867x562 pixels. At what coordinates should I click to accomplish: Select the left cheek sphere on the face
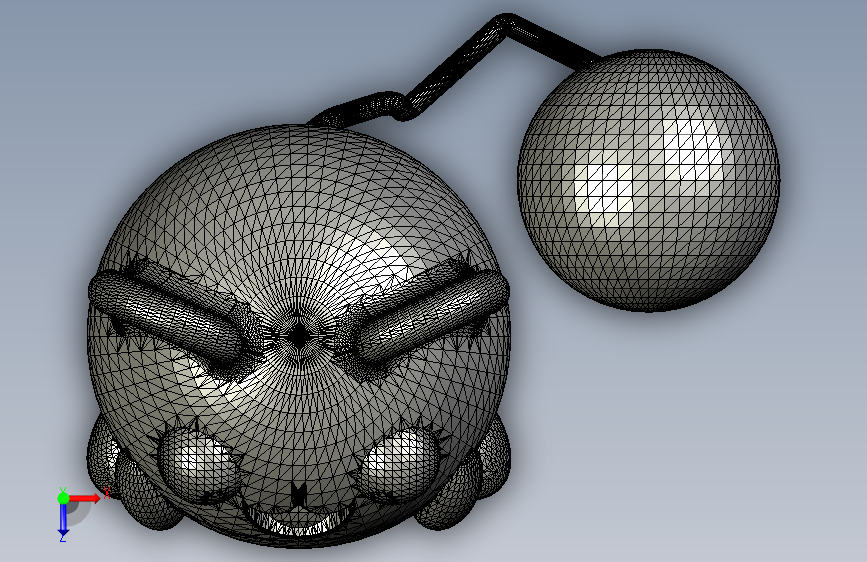[x=199, y=465]
